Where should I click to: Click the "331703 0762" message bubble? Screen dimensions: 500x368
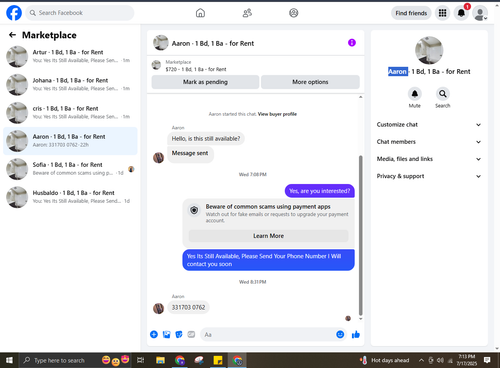(x=188, y=307)
